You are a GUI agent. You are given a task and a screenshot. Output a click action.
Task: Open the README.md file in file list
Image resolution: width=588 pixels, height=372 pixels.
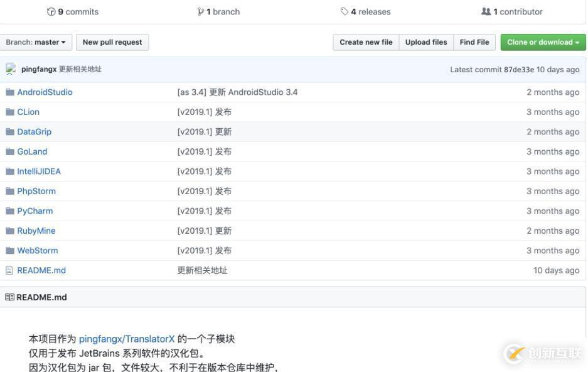[x=41, y=270]
